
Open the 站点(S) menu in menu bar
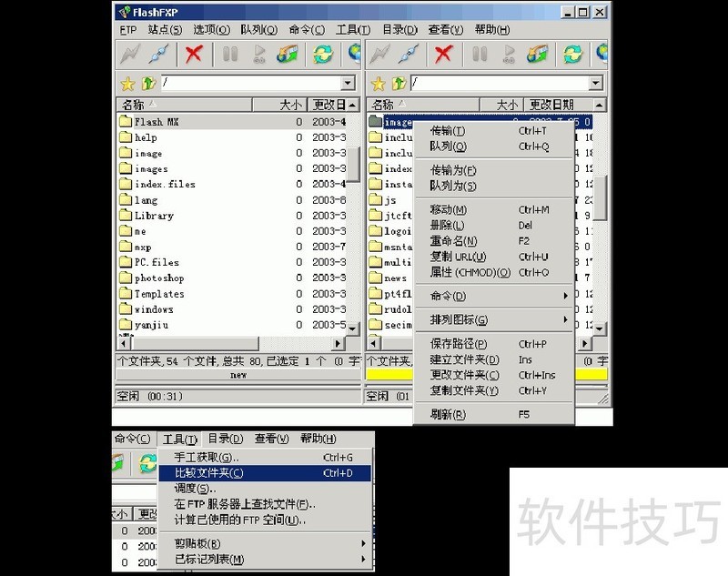tap(165, 29)
